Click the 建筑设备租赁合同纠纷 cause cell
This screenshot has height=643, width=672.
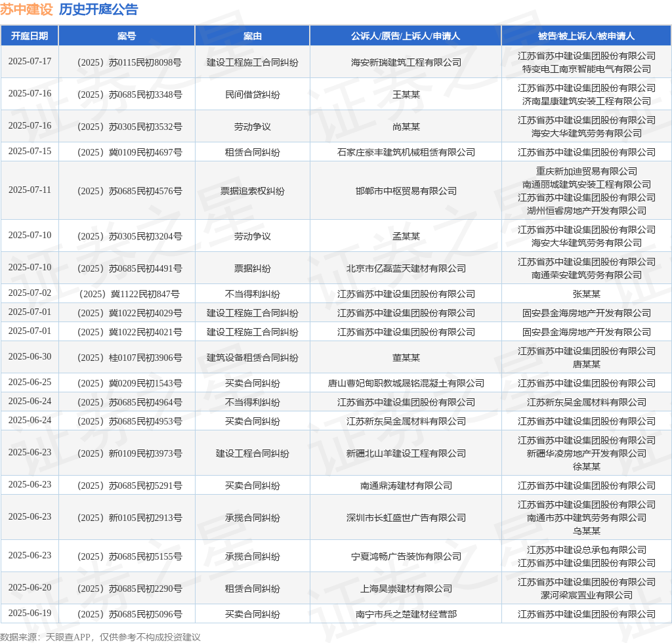click(253, 358)
